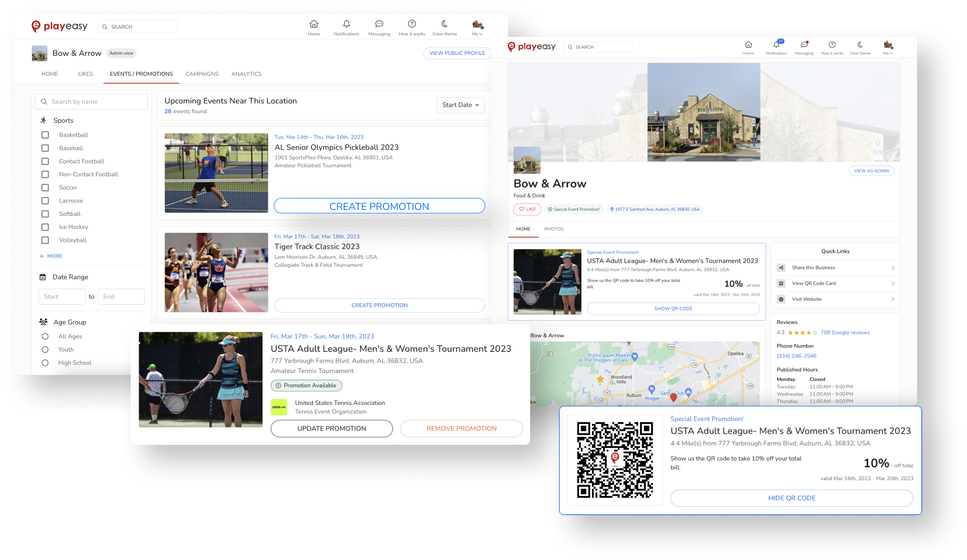The height and width of the screenshot is (560, 967).
Task: Select Youth radio button
Action: coord(45,350)
